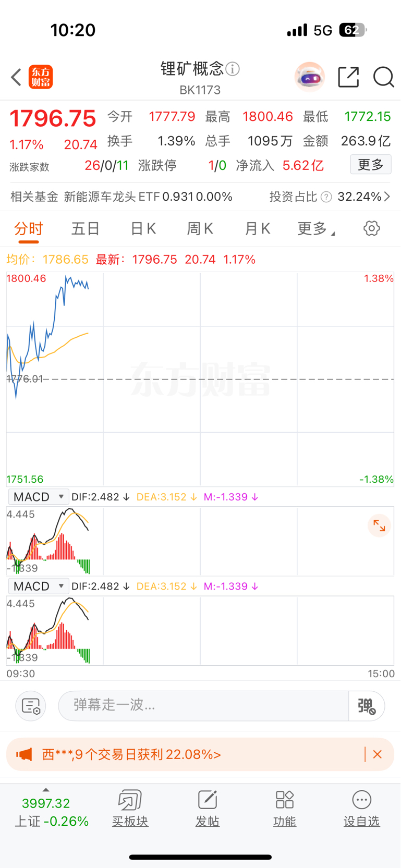
Task: Open search with magnifier icon
Action: coord(383,77)
